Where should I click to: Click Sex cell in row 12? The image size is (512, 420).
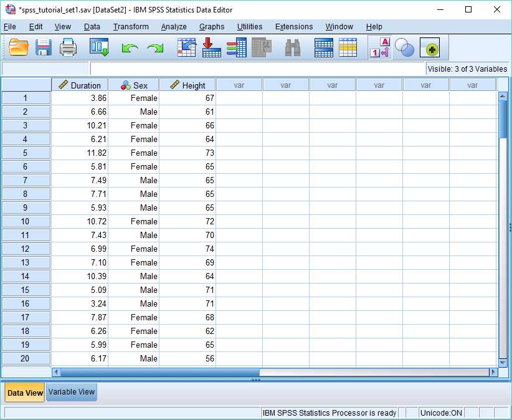[x=133, y=249]
